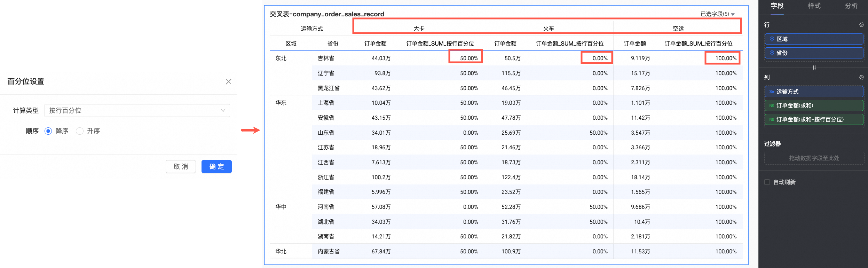Select the 订单金额(求和-按行百分位) field
868x268 pixels.
tap(814, 119)
